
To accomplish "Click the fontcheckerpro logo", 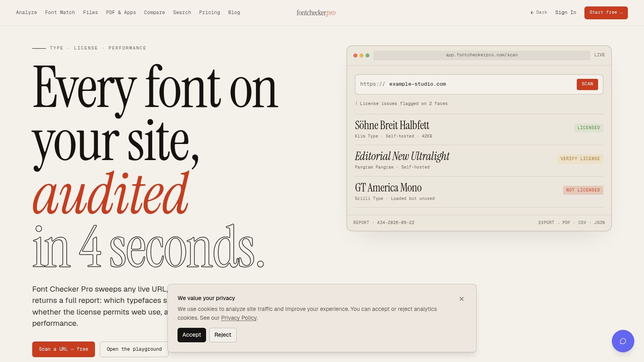I will click(316, 13).
